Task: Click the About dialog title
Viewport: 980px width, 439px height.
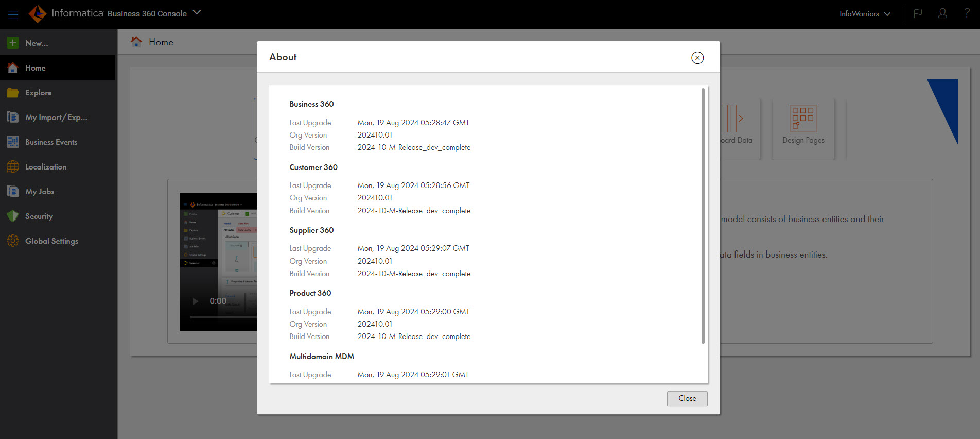Action: 283,57
